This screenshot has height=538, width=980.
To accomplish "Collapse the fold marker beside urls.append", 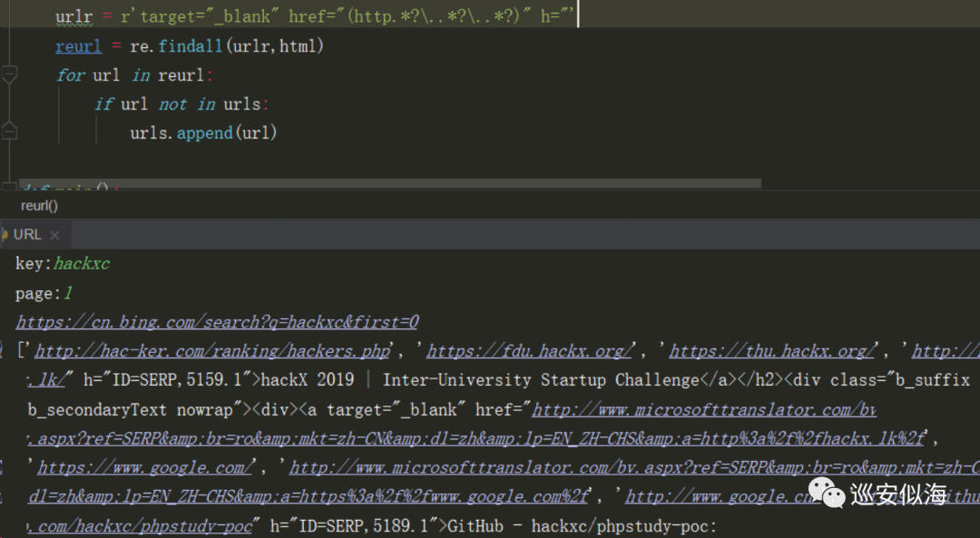I will 9,132.
